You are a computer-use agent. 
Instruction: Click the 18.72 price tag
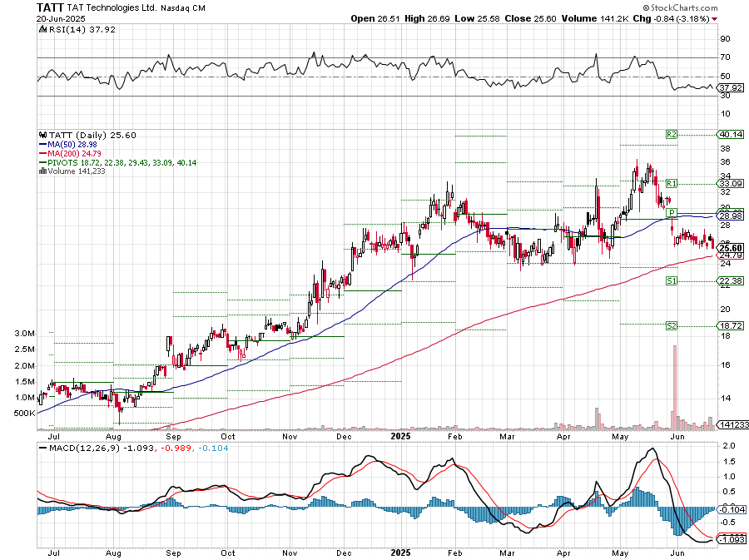click(x=732, y=325)
